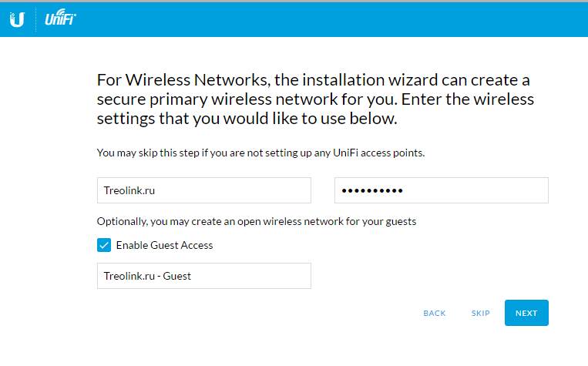The width and height of the screenshot is (588, 366).
Task: Toggle the Enable Guest Access checkbox
Action: pos(104,245)
